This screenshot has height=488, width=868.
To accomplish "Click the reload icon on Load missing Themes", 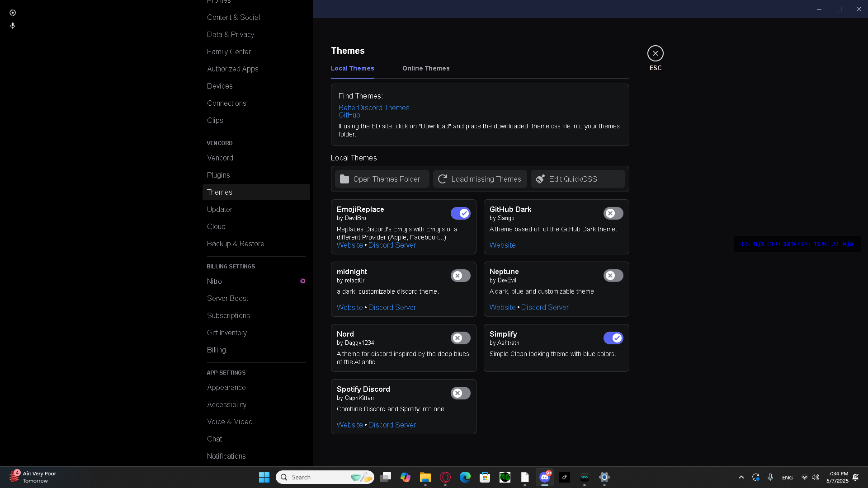I will click(443, 179).
